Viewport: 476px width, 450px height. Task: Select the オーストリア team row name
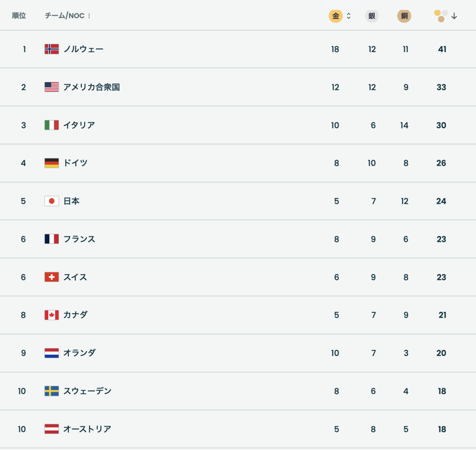pos(87,429)
